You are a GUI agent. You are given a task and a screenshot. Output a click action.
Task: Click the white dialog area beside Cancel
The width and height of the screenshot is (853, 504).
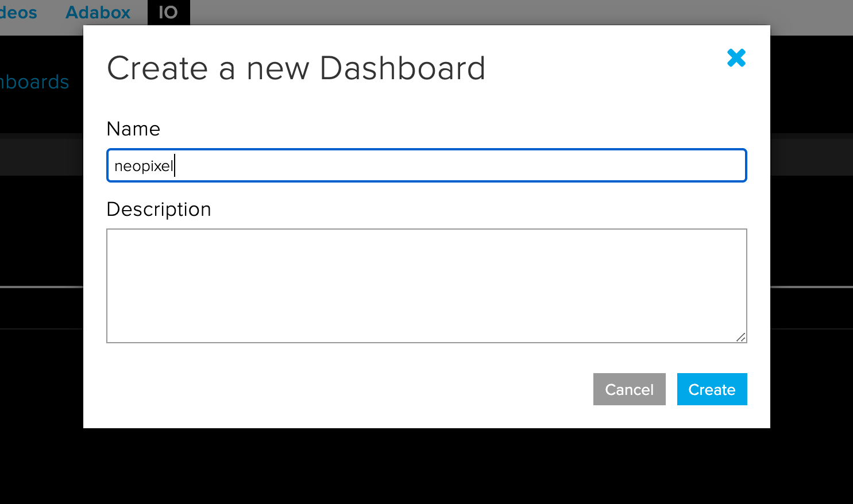point(345,389)
